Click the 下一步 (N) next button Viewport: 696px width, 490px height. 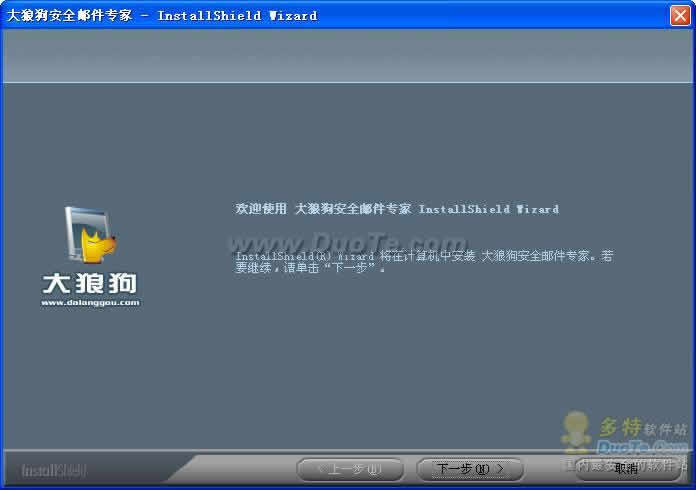coord(470,469)
